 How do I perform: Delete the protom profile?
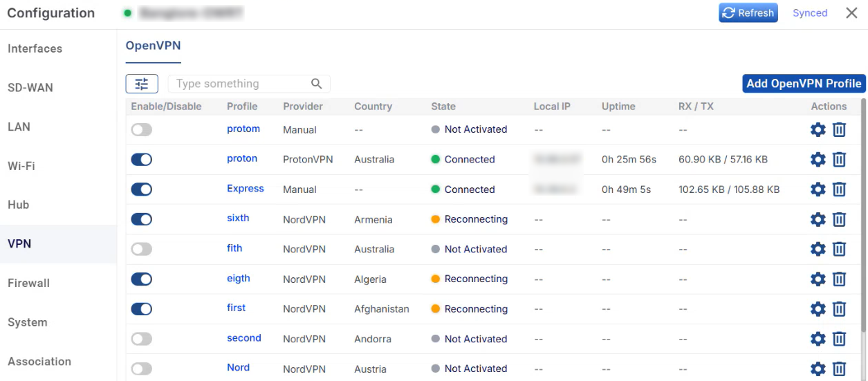pyautogui.click(x=839, y=129)
